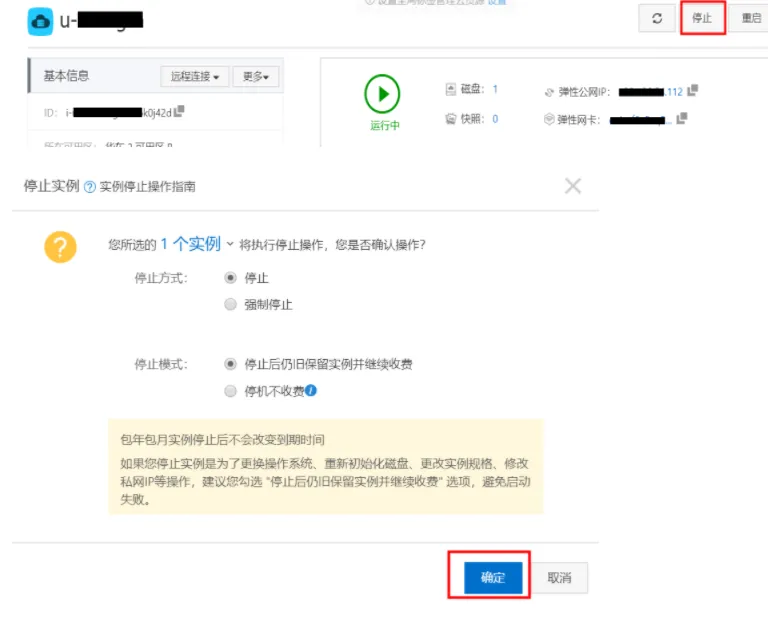Open the 实例停止操作指南 link
The height and width of the screenshot is (617, 768).
147,187
